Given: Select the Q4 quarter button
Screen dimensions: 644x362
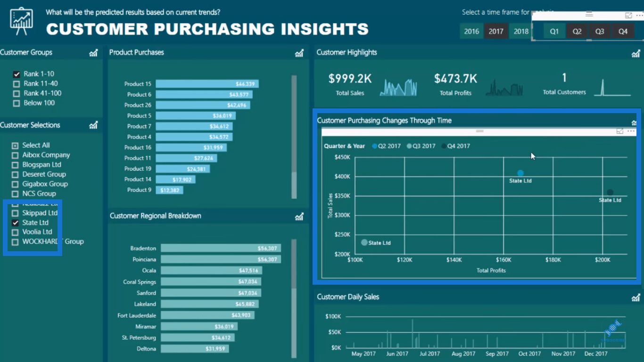Looking at the screenshot, I should [x=623, y=31].
